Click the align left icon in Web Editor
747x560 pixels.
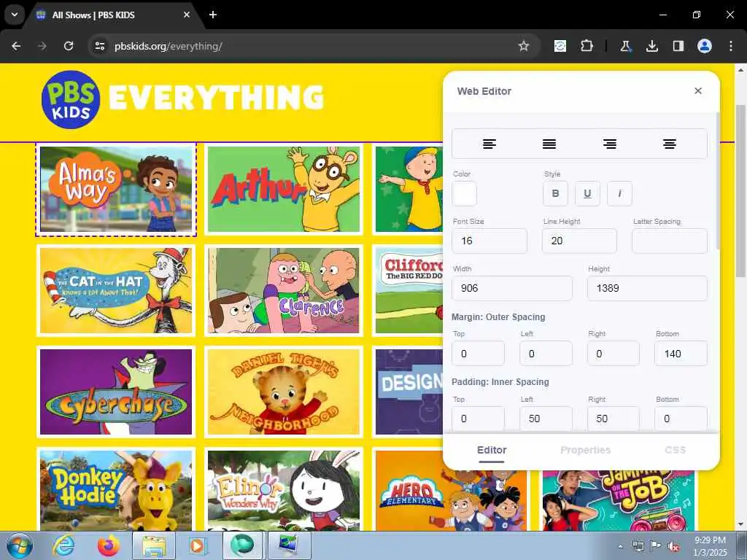click(489, 144)
